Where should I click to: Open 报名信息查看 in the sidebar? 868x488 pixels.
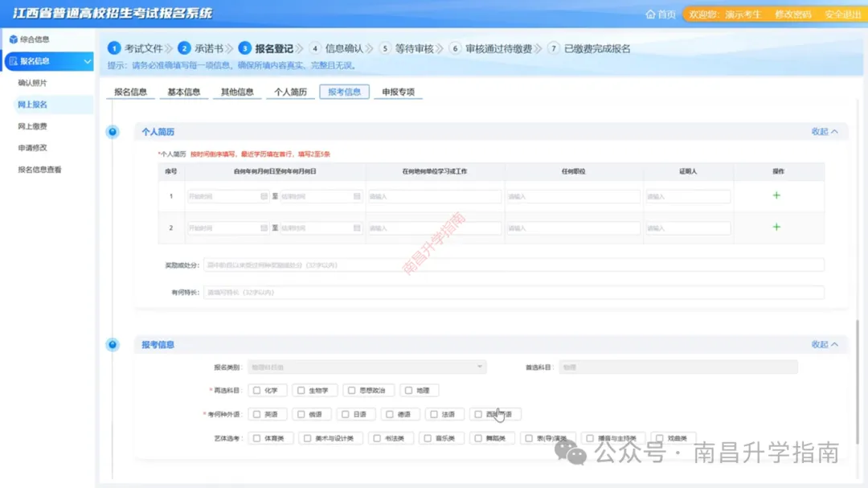click(x=40, y=170)
